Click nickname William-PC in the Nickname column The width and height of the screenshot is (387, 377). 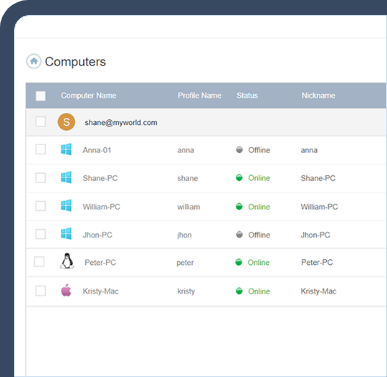tap(319, 207)
